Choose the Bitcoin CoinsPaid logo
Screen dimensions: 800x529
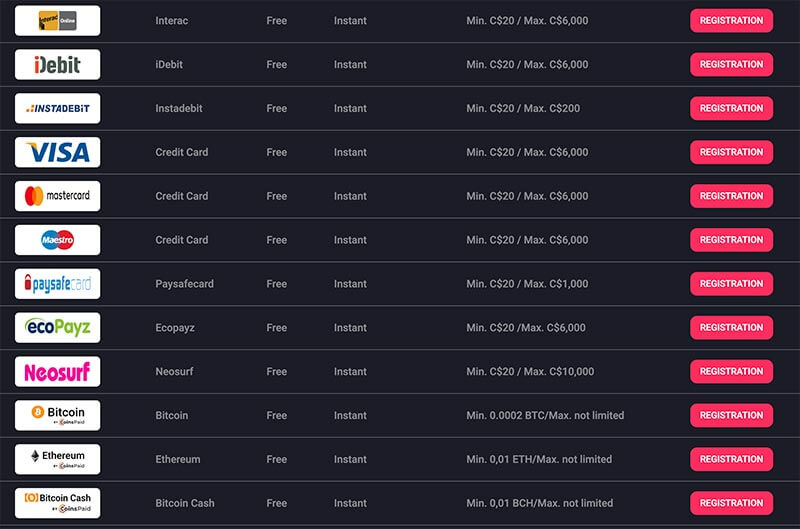[x=58, y=415]
